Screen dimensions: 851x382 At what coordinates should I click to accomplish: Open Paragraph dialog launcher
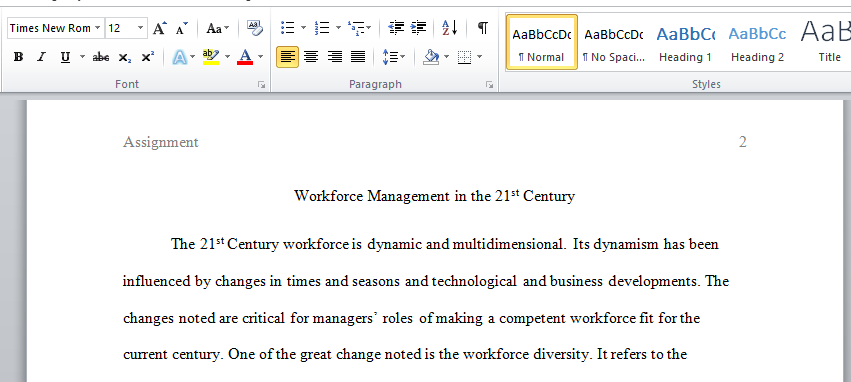click(490, 85)
